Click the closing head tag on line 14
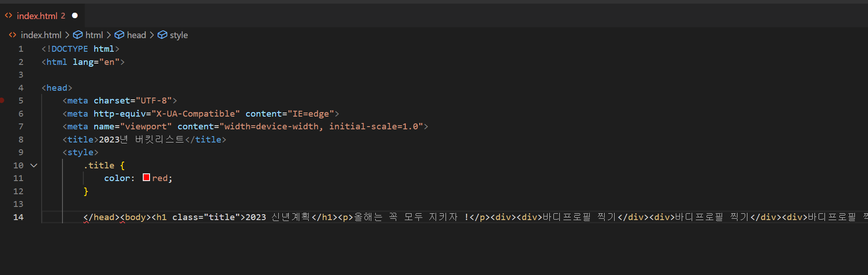Image resolution: width=868 pixels, height=275 pixels. pyautogui.click(x=102, y=217)
